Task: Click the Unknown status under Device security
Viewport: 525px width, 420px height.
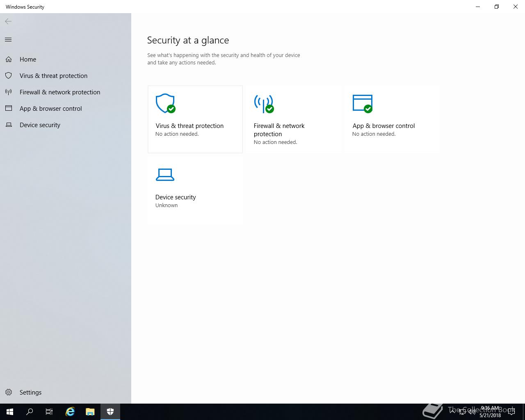Action: coord(167,205)
